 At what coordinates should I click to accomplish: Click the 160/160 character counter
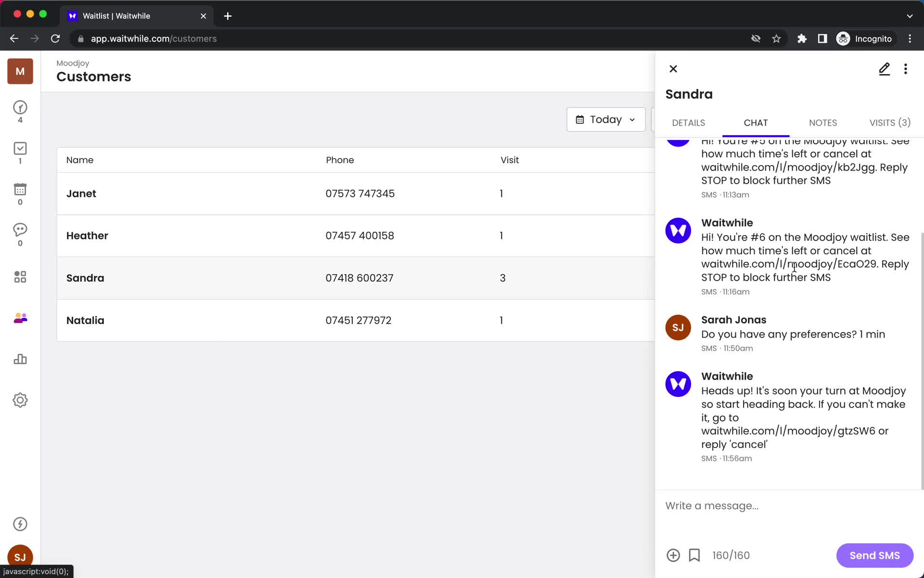coord(731,555)
